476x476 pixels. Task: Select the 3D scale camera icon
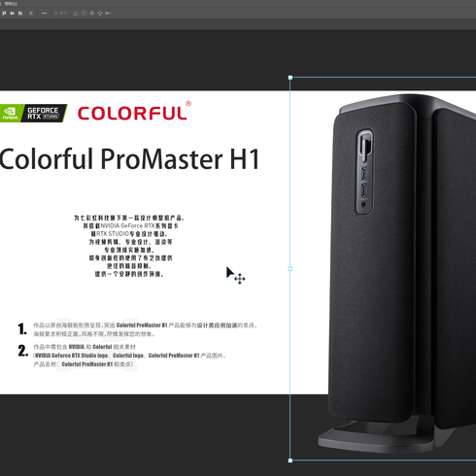pyautogui.click(x=108, y=14)
